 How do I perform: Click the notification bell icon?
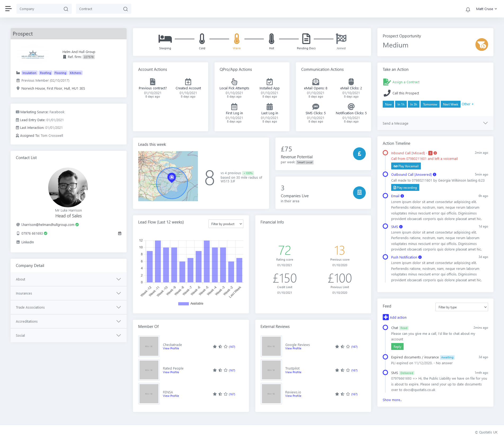pyautogui.click(x=468, y=10)
